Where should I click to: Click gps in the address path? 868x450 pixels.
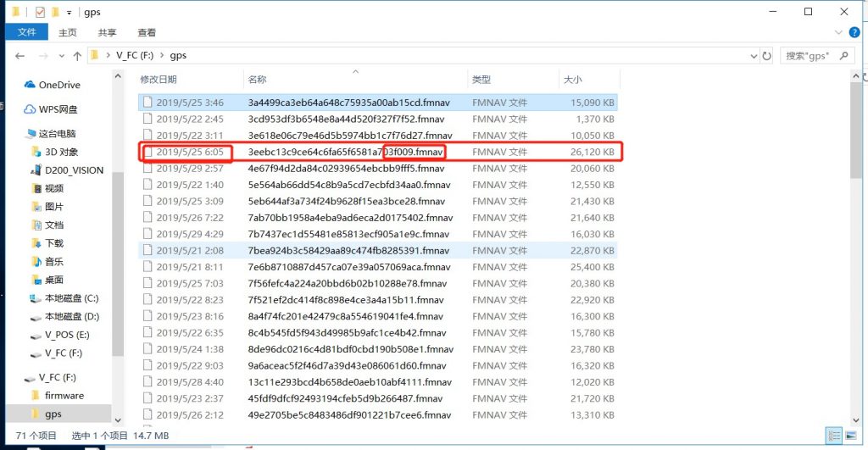[178, 55]
